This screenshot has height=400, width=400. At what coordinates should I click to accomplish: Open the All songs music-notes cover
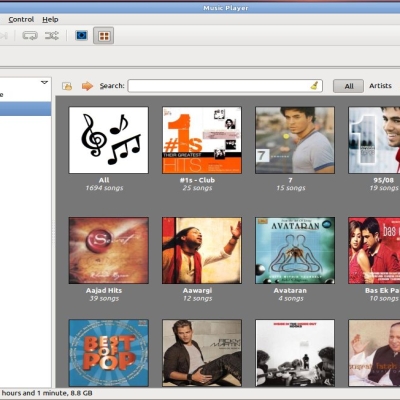tap(109, 140)
